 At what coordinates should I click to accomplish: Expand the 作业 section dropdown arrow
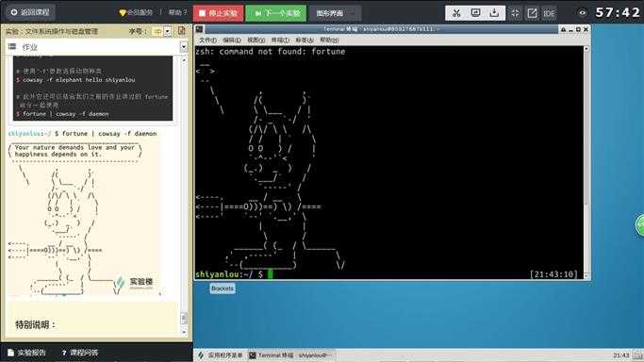click(x=184, y=47)
